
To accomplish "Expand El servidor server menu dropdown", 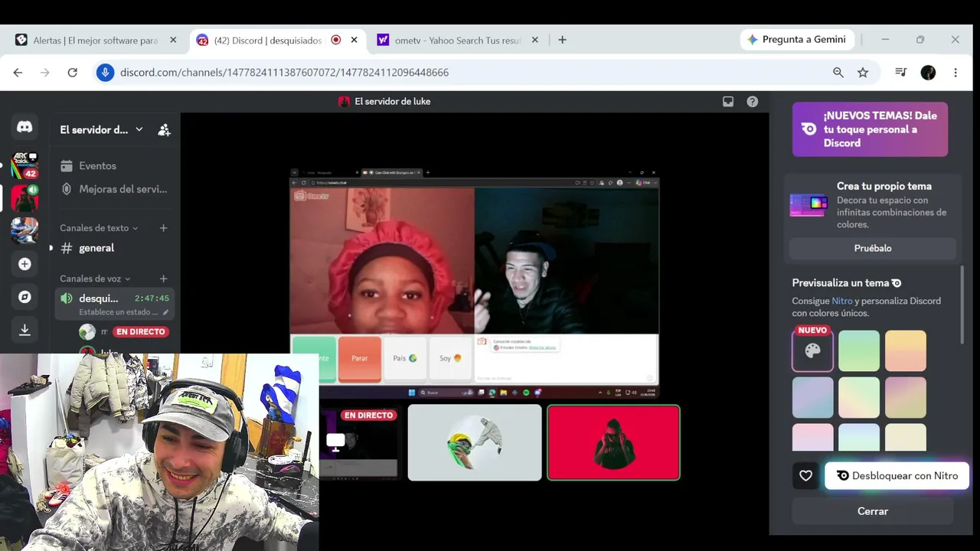I will point(139,129).
